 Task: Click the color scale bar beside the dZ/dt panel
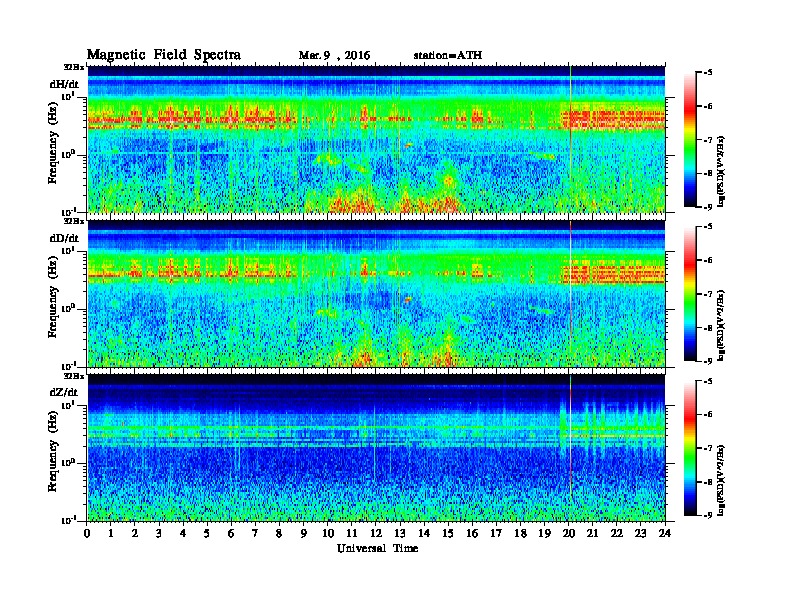pos(689,448)
